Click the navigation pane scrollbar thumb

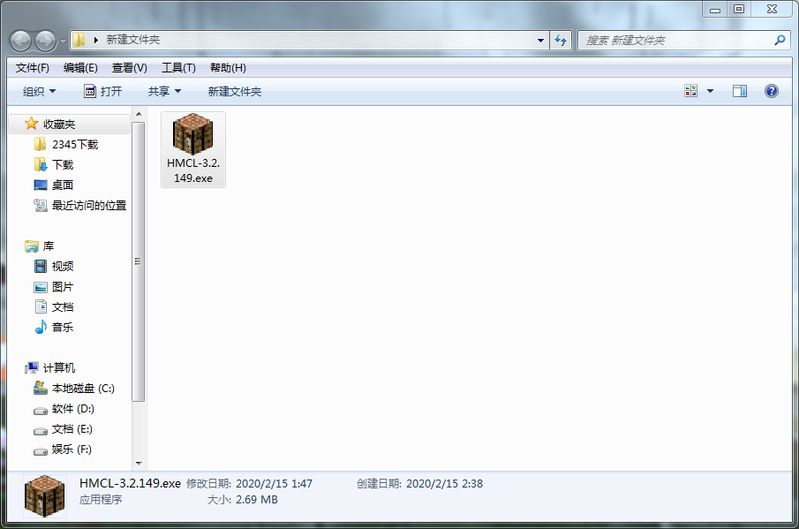[138, 261]
